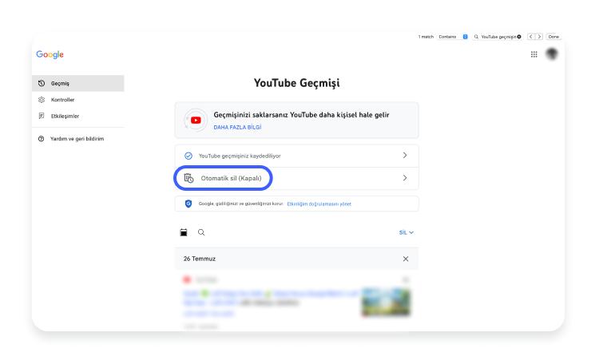
Task: Go to previous find match
Action: coord(530,37)
